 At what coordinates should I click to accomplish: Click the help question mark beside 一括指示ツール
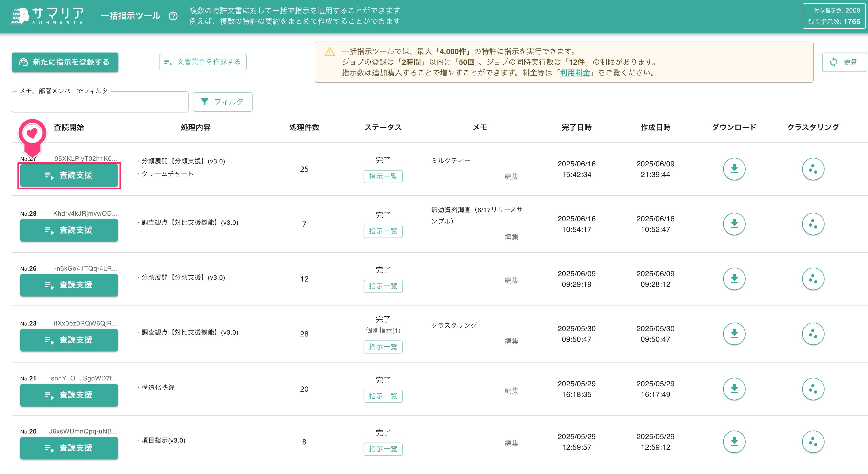click(173, 15)
